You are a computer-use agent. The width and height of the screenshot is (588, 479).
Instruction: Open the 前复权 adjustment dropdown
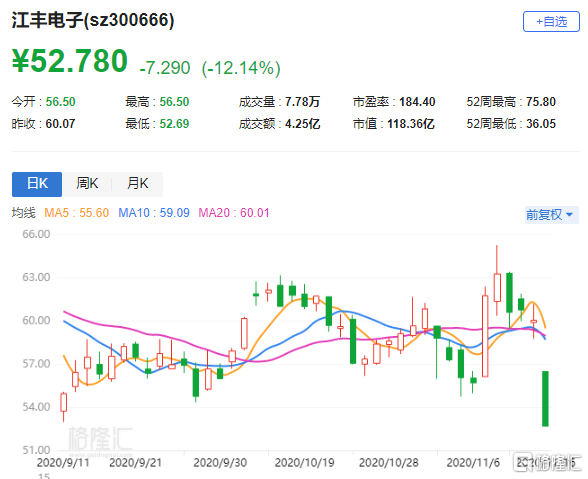(x=552, y=215)
